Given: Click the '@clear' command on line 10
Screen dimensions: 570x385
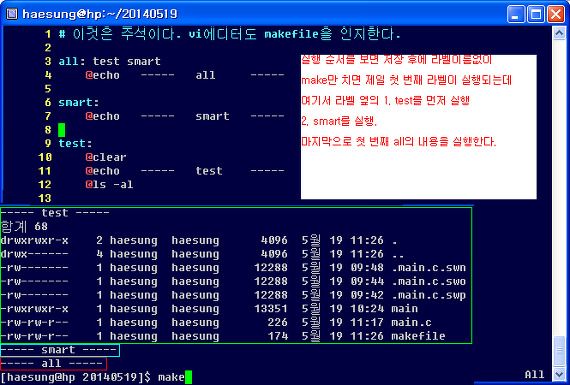Looking at the screenshot, I should pyautogui.click(x=106, y=157).
